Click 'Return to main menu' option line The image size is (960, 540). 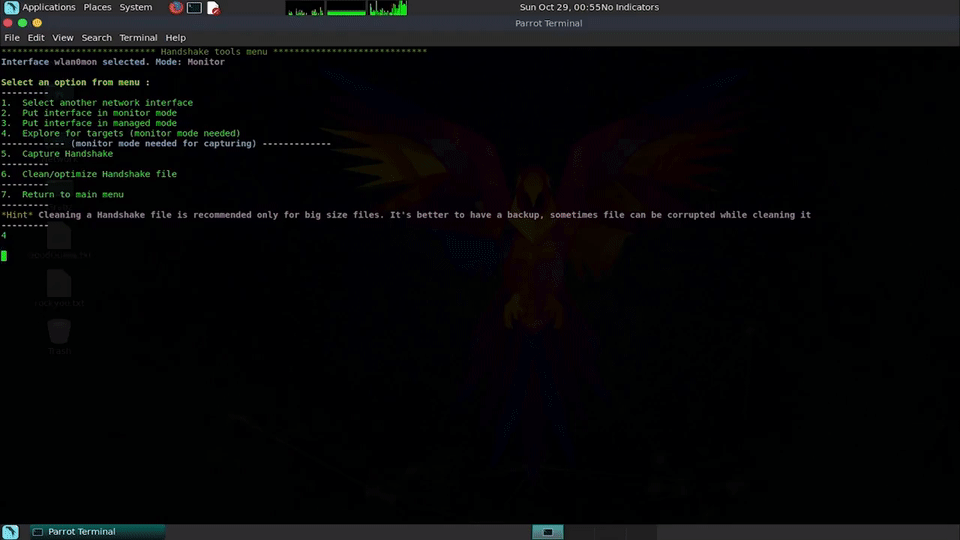click(x=62, y=194)
